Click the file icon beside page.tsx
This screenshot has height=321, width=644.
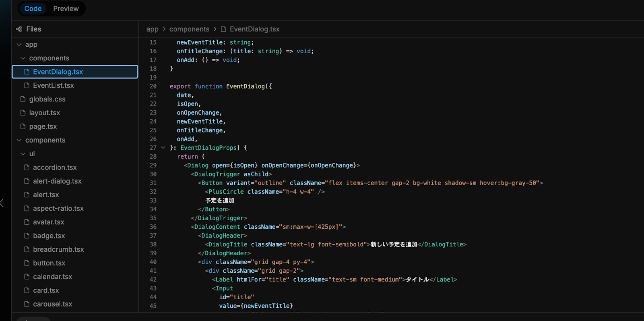click(23, 126)
